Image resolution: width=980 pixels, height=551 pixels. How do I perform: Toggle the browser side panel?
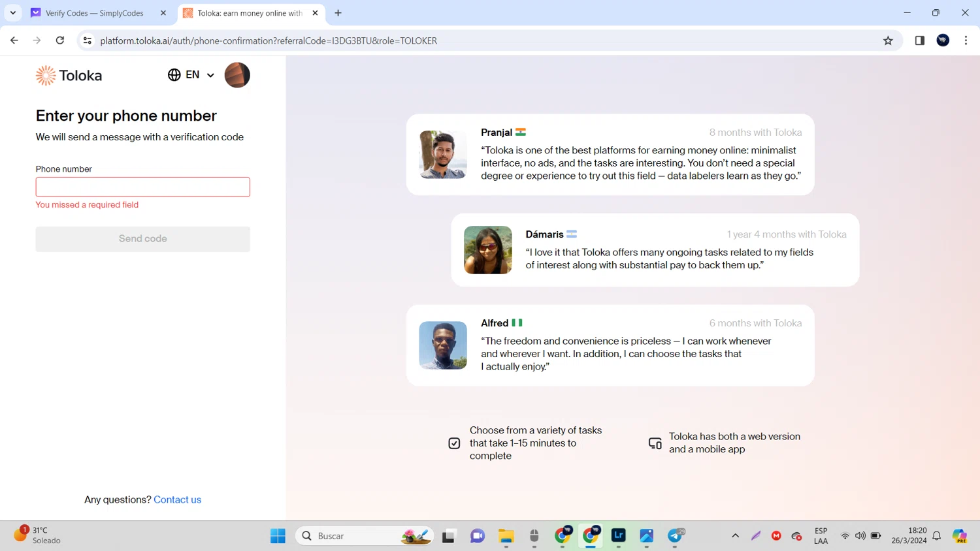(919, 40)
